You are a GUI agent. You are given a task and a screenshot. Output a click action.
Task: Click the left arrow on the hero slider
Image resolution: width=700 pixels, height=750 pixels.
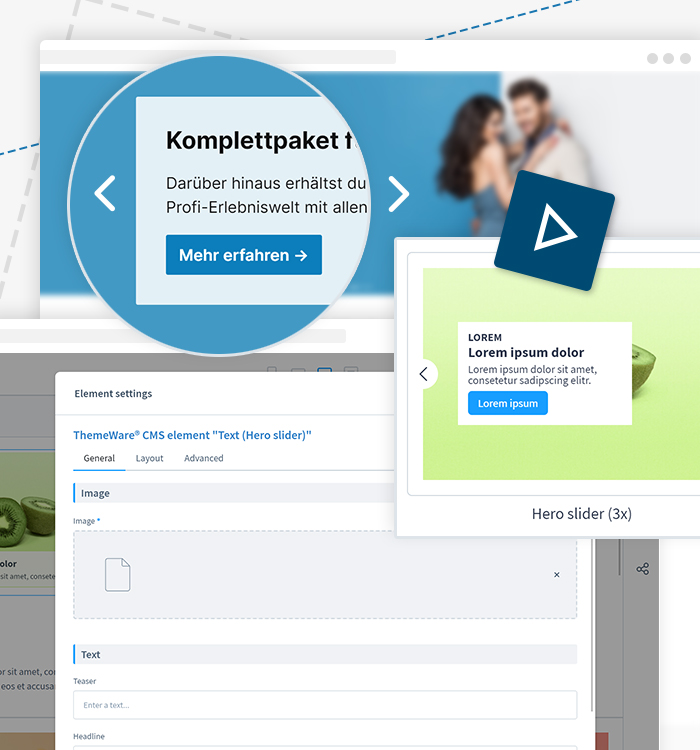click(105, 193)
